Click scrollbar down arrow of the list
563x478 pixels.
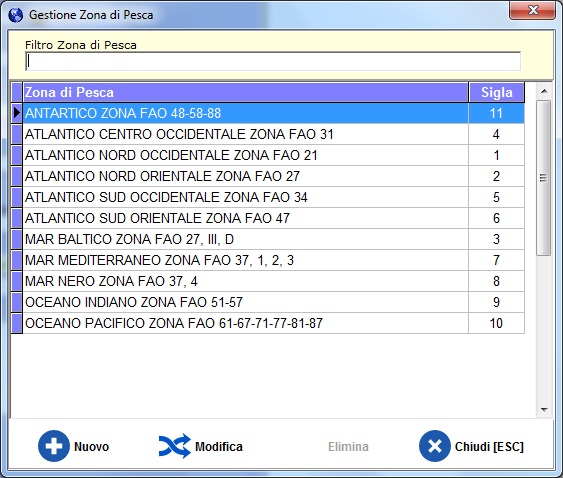[x=544, y=409]
